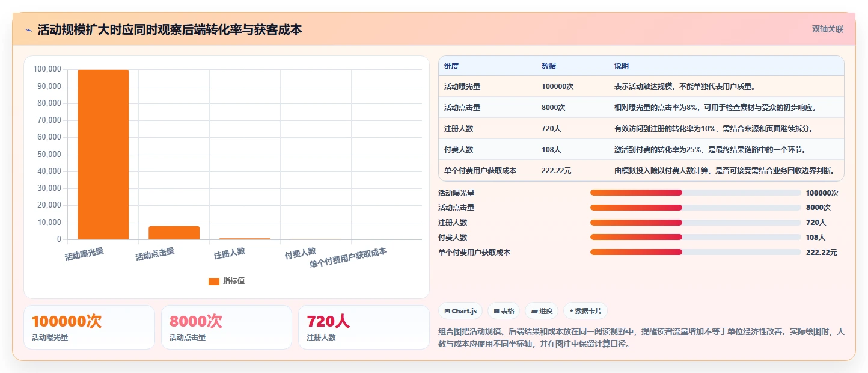Click the 活动曝光量 progress bar
The height and width of the screenshot is (373, 868).
(x=695, y=193)
